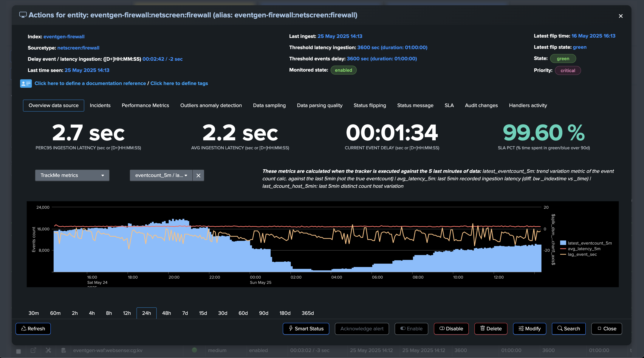Screen dimensions: 644x358
Task: Click the Disable toggle button
Action: pos(451,329)
